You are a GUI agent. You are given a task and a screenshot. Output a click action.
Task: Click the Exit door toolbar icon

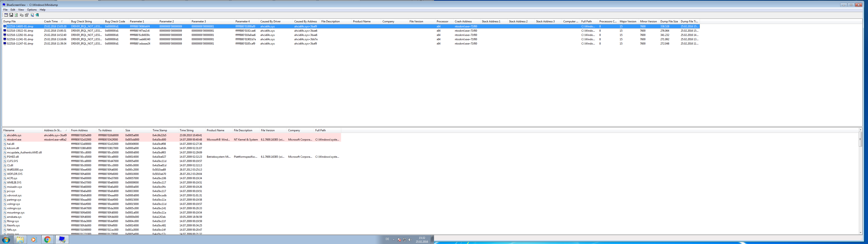tap(37, 15)
